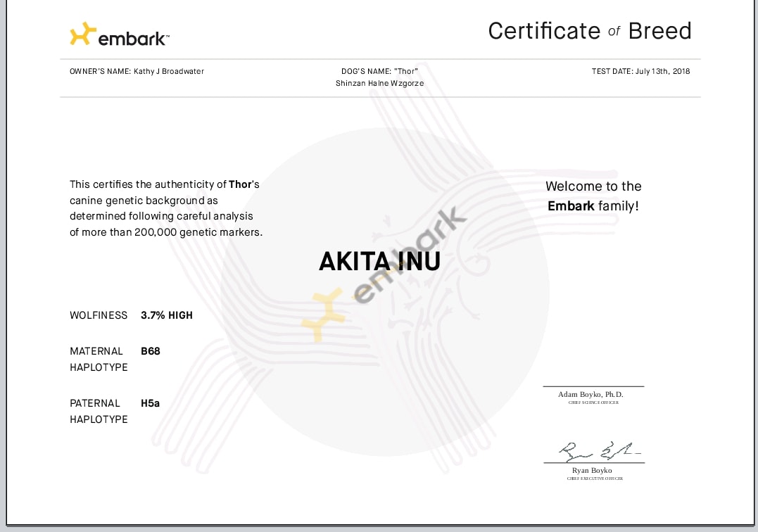This screenshot has height=532, width=758.
Task: Select the "Certificate of Breed" title
Action: coord(590,31)
